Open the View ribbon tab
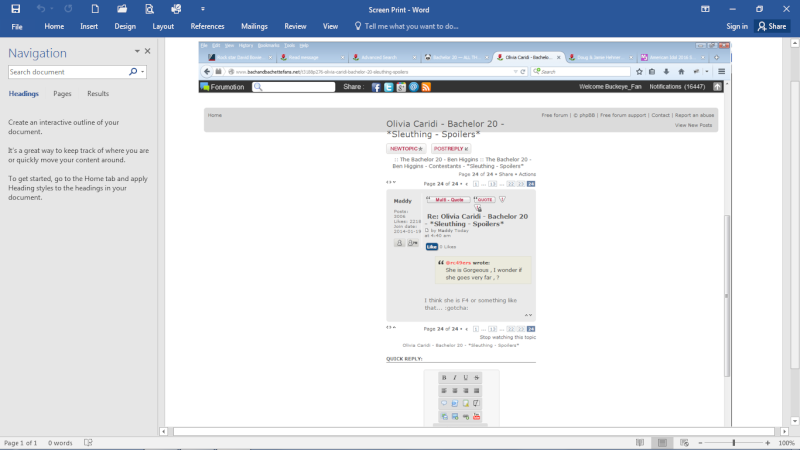This screenshot has height=450, width=800. click(x=330, y=27)
